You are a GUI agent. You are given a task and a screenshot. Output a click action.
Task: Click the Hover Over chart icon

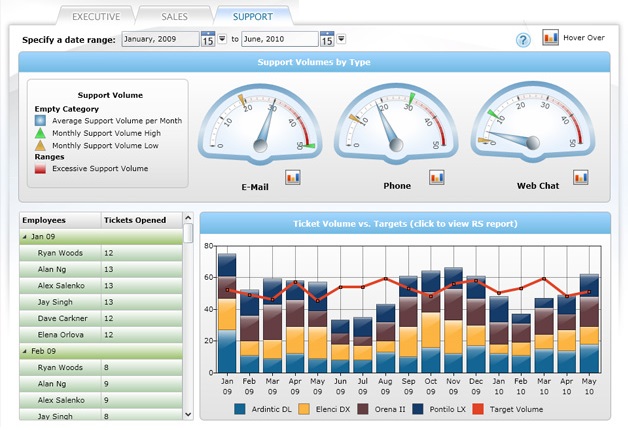[x=550, y=38]
